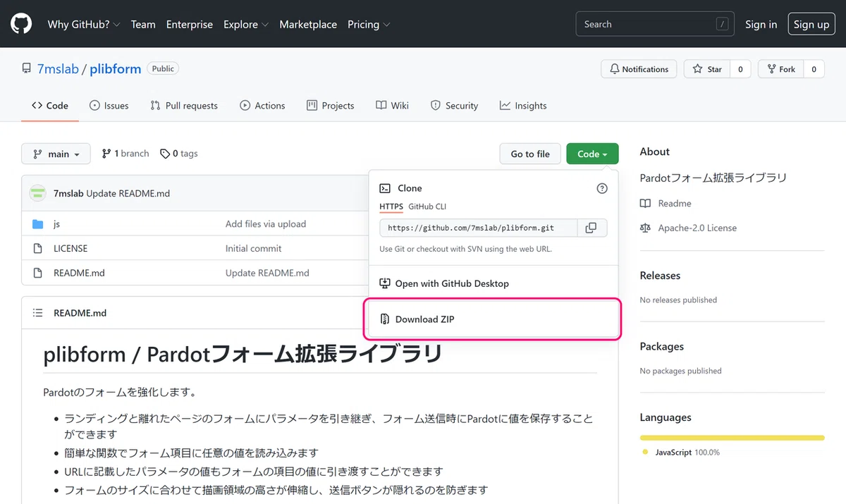
Task: Select the GitHub CLI clone tab
Action: click(x=427, y=207)
